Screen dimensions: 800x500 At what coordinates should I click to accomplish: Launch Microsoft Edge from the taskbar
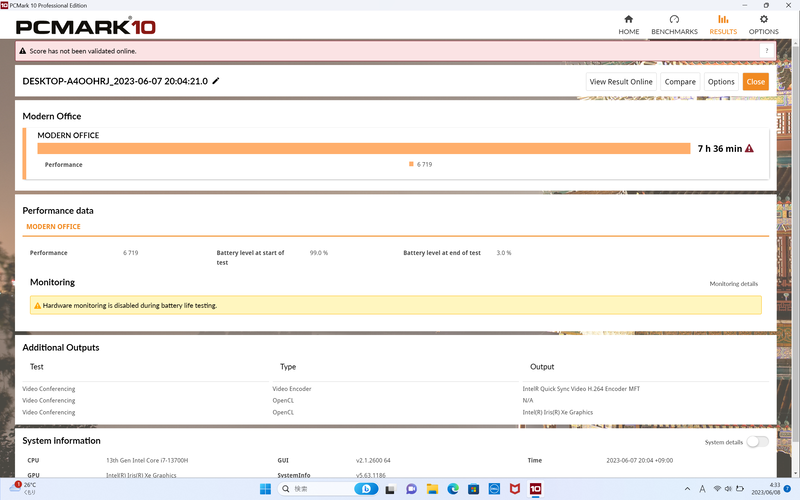pyautogui.click(x=453, y=489)
